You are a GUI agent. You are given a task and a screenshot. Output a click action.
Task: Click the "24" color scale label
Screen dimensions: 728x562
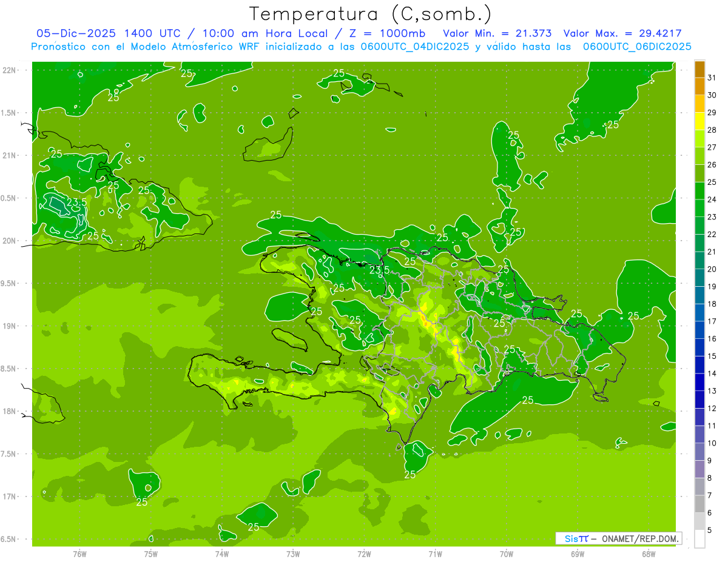click(x=712, y=199)
